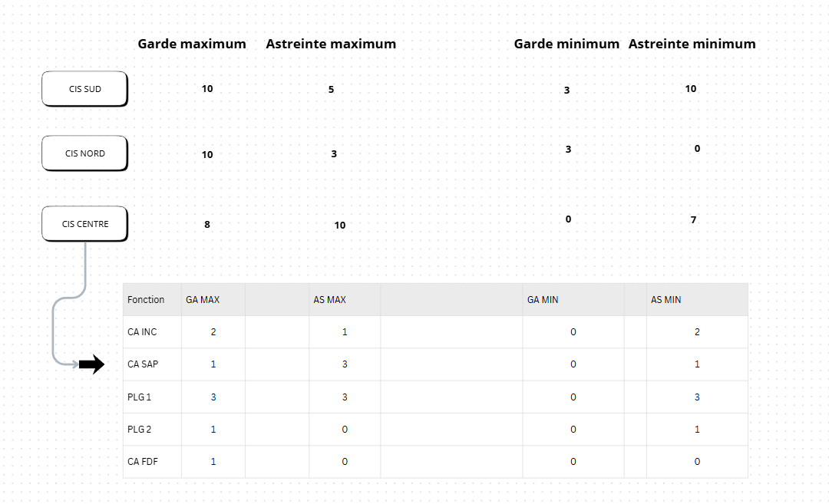
Task: Select the PLG 1 row label
Action: click(x=140, y=397)
